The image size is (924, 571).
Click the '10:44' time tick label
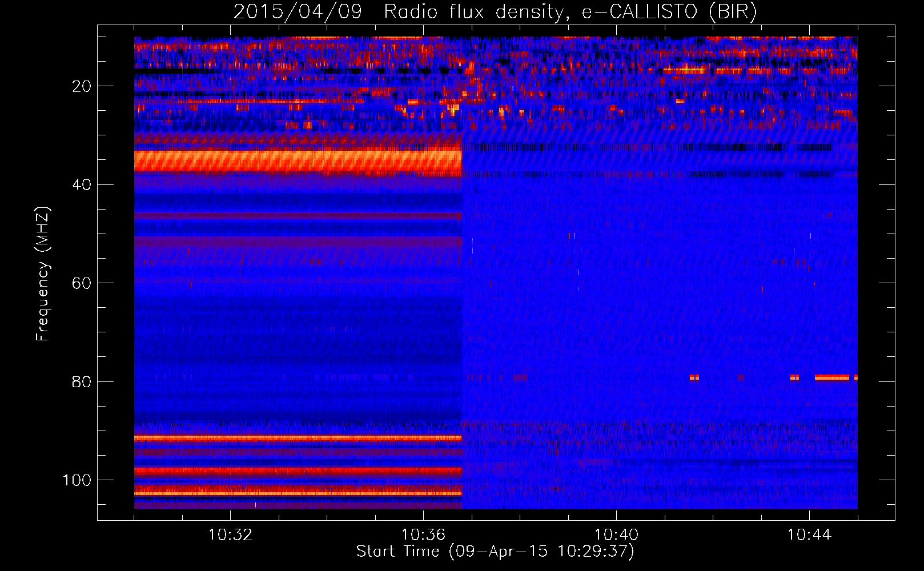click(x=809, y=535)
